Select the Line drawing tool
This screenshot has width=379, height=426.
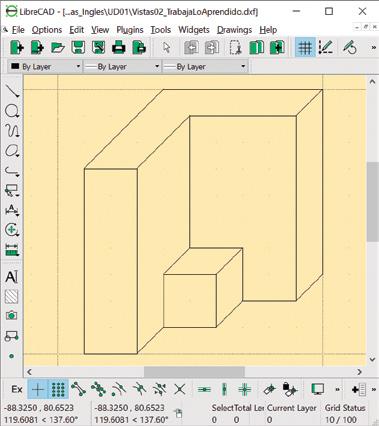(x=12, y=91)
